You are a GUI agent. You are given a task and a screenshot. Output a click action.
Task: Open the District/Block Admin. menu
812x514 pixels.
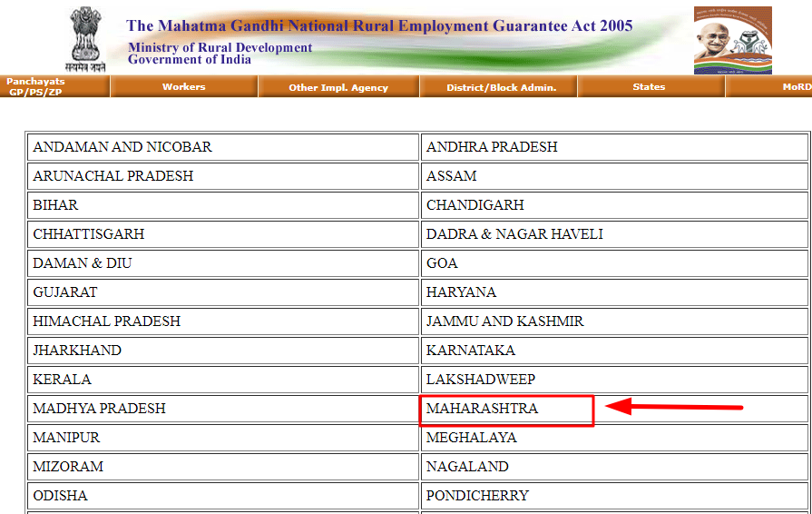[x=502, y=87]
